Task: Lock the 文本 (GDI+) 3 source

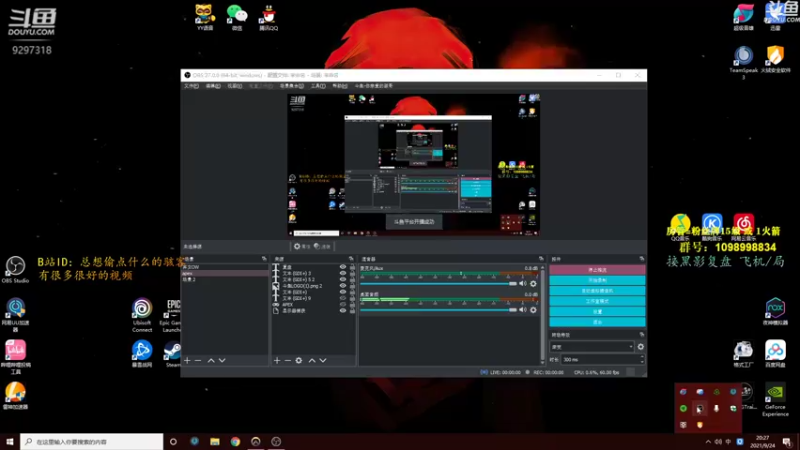Action: coord(352,273)
